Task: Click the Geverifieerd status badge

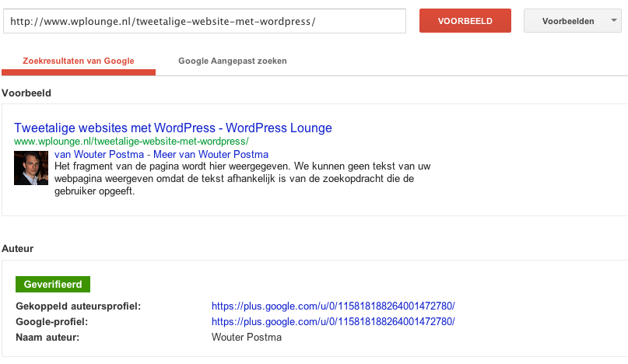Action: tap(53, 285)
